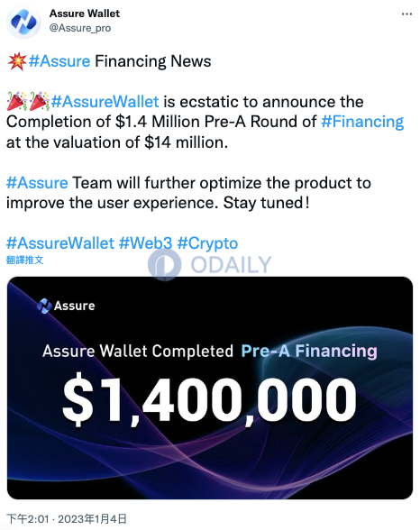Open #Assure hashtag before 'Team will further'
Image resolution: width=420 pixels, height=530 pixels.
pyautogui.click(x=37, y=183)
